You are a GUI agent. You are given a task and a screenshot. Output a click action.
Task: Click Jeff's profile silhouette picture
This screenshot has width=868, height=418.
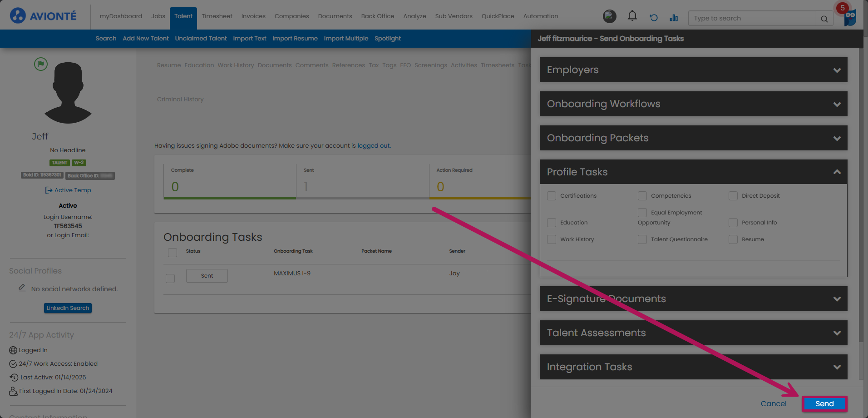tap(68, 93)
